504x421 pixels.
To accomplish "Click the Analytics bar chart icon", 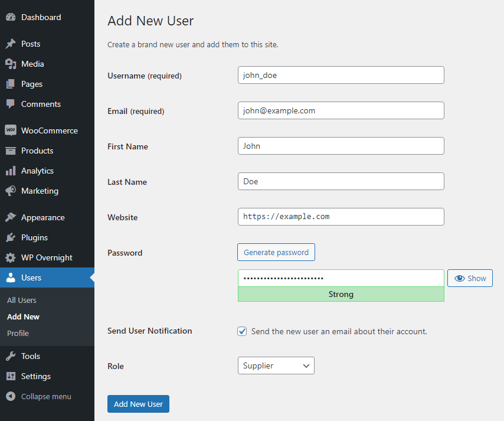I will (11, 171).
